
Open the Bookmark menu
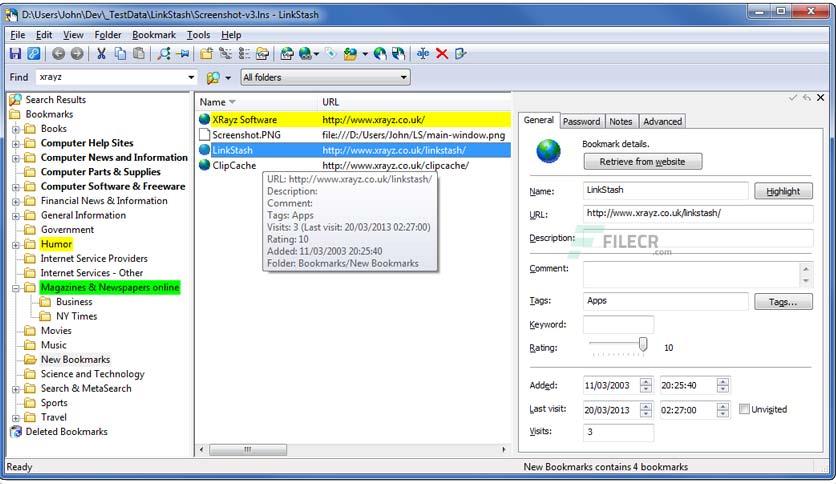(154, 35)
